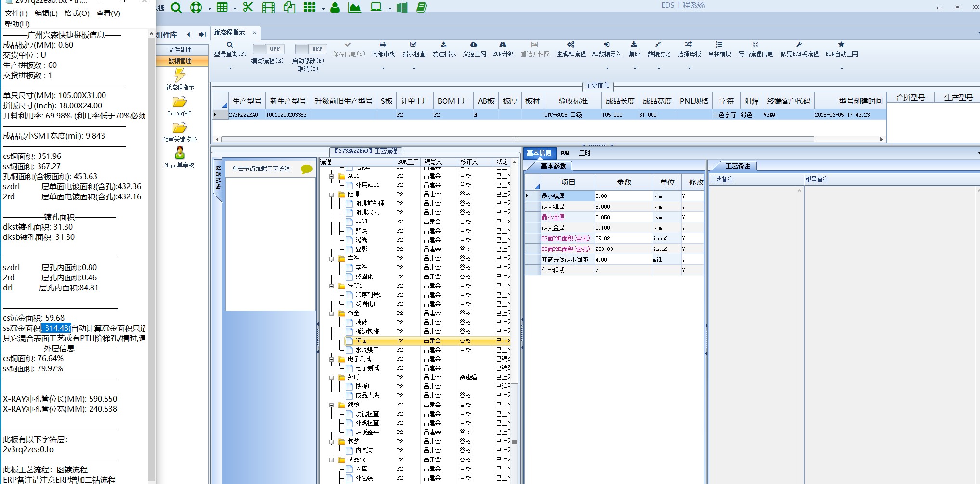Open the Bom查询2 folder icon
980x484 pixels.
tap(180, 102)
